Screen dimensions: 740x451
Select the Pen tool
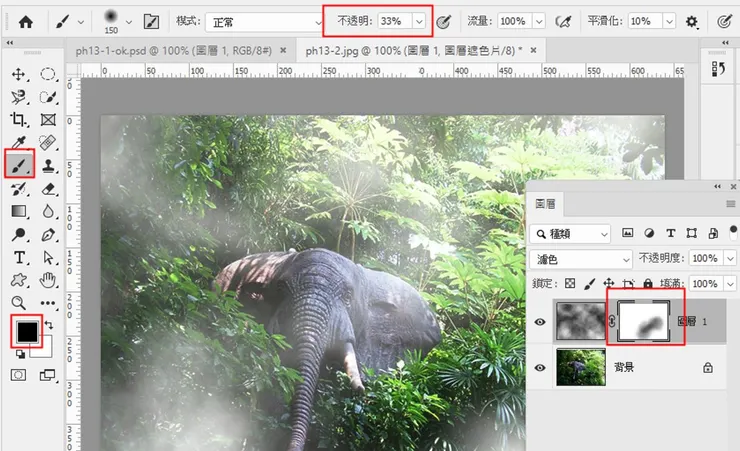48,234
